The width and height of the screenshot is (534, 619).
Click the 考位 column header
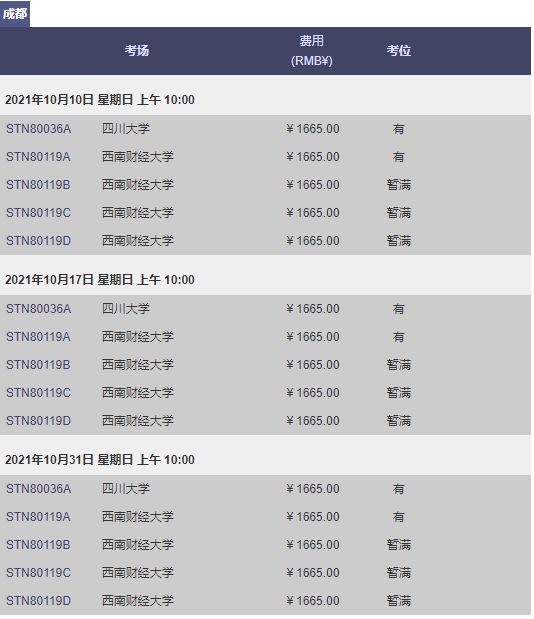click(x=399, y=51)
